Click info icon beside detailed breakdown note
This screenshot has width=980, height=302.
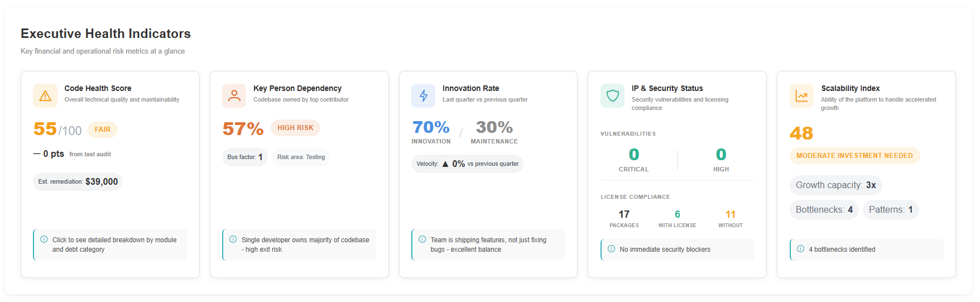coord(44,239)
